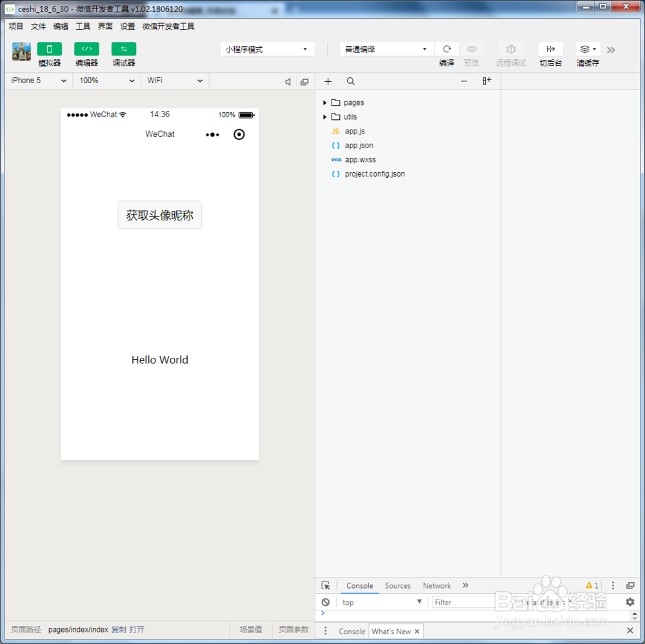Undock the devtools panel icon
Image resolution: width=645 pixels, height=644 pixels.
click(630, 585)
